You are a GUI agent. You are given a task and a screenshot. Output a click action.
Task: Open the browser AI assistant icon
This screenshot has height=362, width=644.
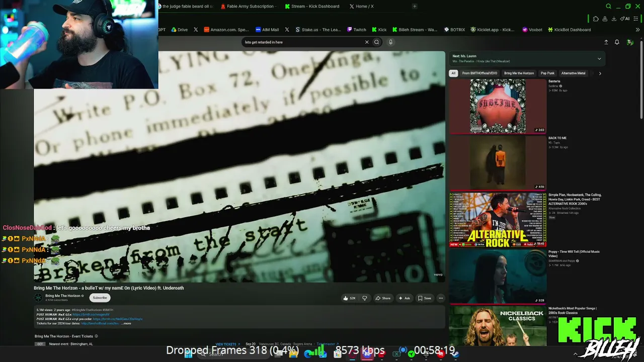[625, 19]
